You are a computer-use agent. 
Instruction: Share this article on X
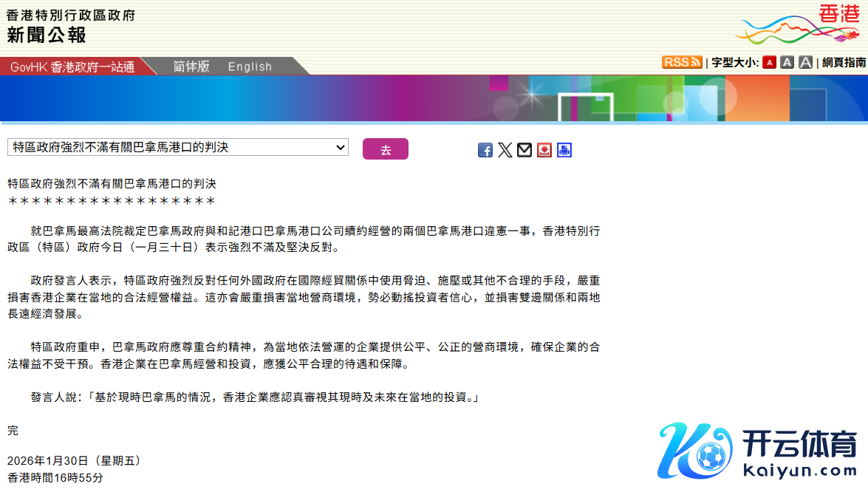[x=505, y=150]
